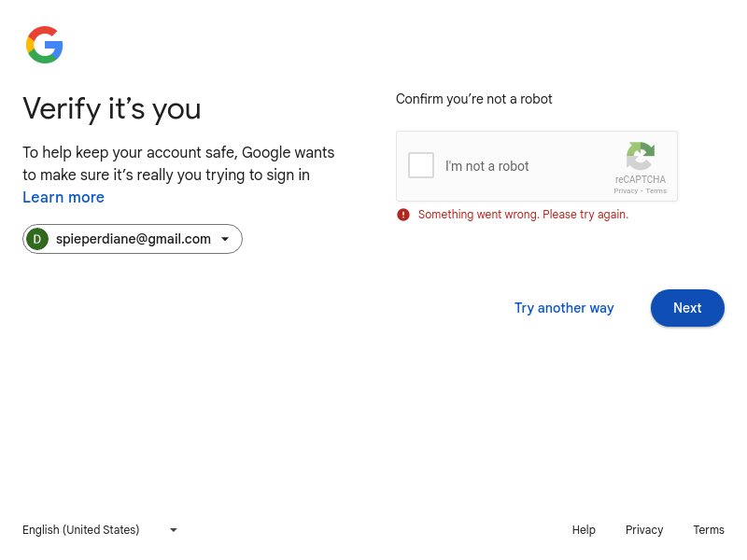Open the spieperdiane@gmail.com account switcher
The height and width of the screenshot is (560, 747).
pos(133,239)
